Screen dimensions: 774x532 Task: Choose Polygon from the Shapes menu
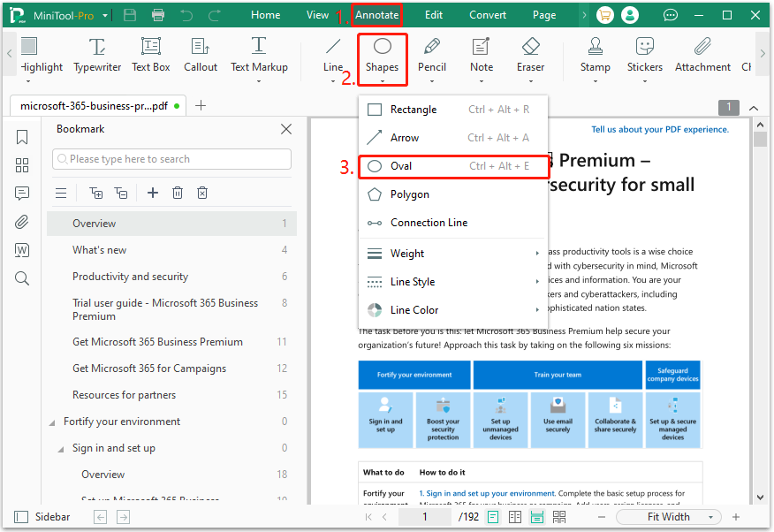point(453,194)
